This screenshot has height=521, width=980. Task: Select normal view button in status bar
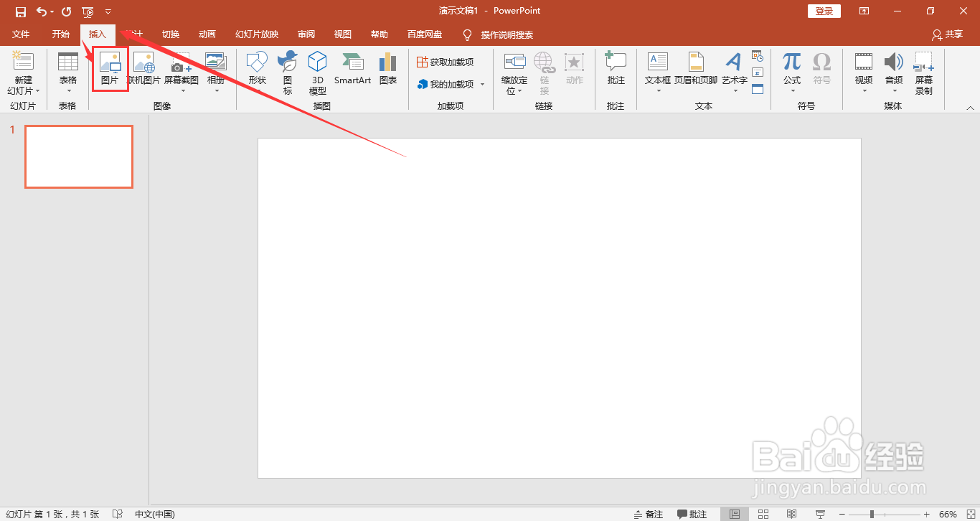[735, 514]
